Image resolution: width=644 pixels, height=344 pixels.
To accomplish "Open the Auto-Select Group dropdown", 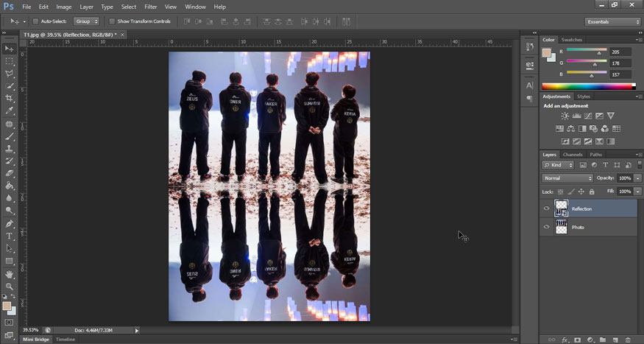I will coord(85,21).
